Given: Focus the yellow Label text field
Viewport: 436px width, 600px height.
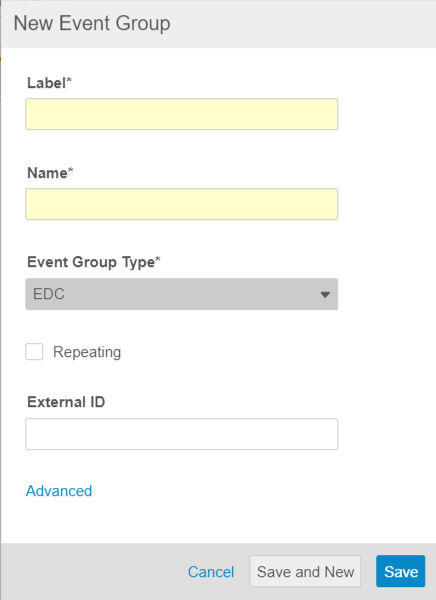Looking at the screenshot, I should coord(181,114).
